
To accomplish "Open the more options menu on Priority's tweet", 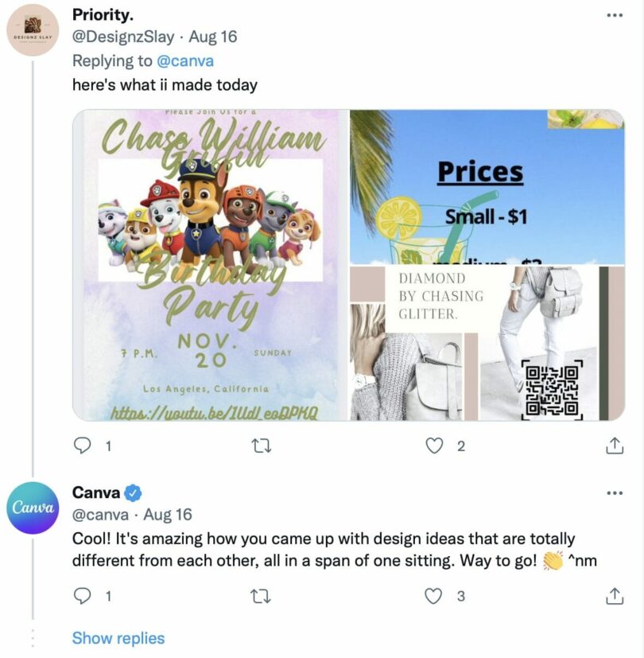I will (615, 16).
